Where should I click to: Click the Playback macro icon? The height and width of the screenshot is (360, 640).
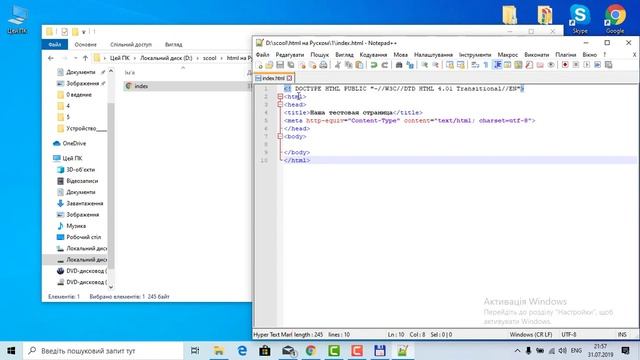(587, 65)
